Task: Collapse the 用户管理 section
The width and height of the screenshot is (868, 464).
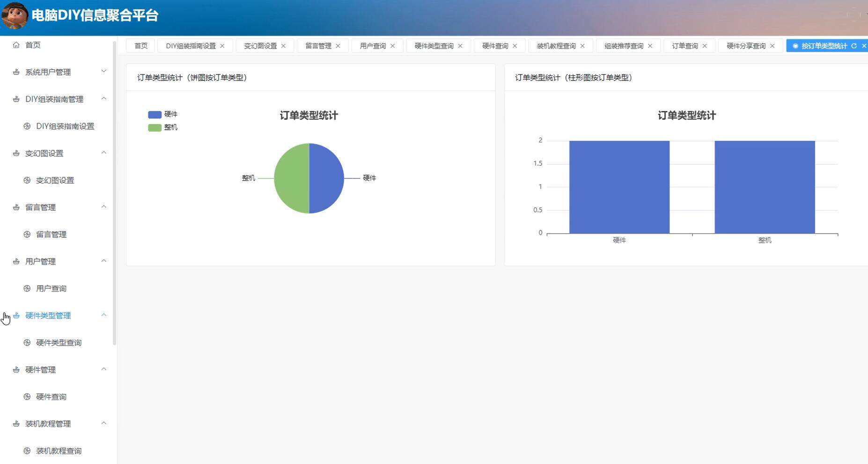Action: point(104,261)
